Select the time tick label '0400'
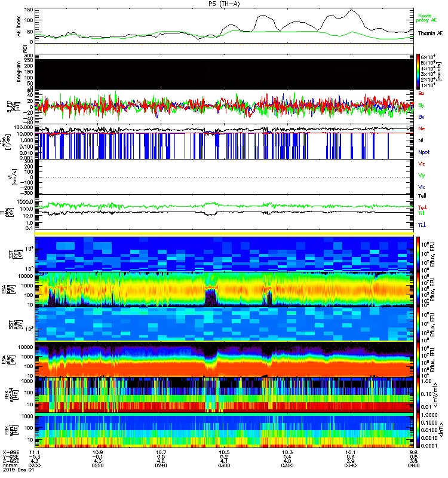 (413, 465)
